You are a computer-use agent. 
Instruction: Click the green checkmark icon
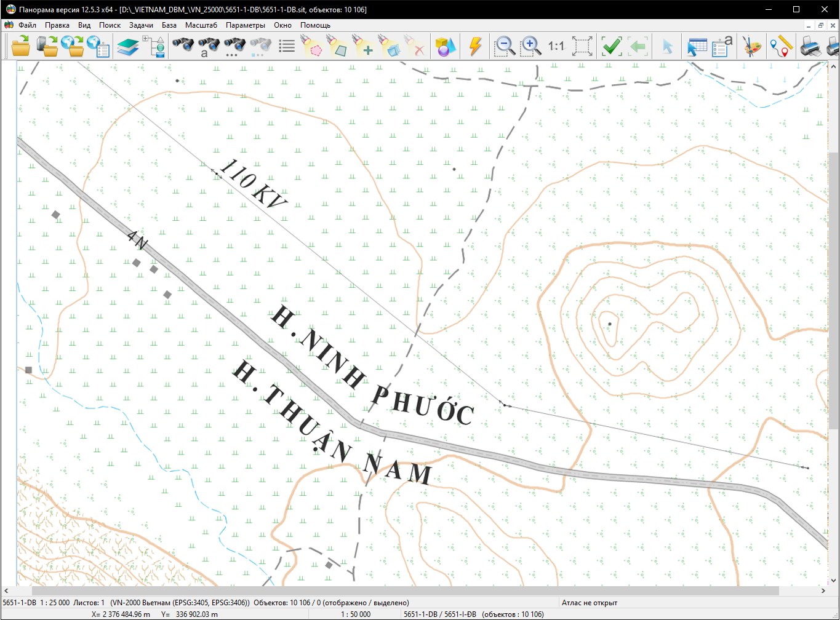point(611,46)
